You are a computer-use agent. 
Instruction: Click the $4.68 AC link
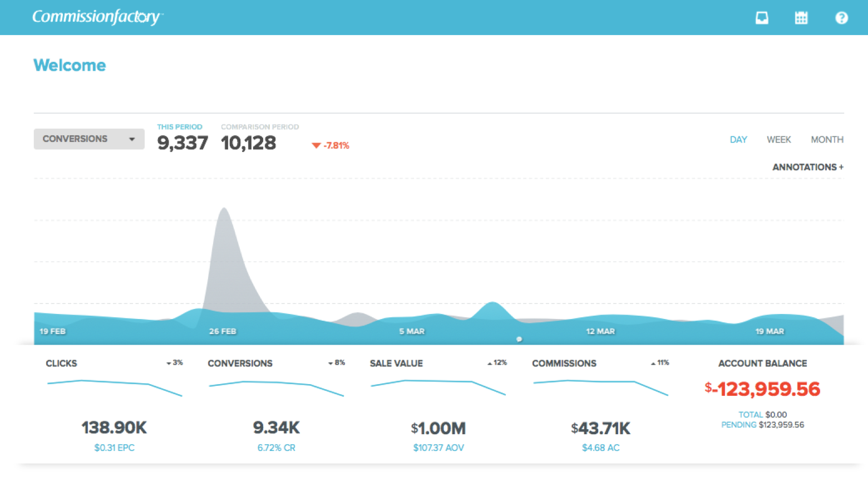point(600,448)
